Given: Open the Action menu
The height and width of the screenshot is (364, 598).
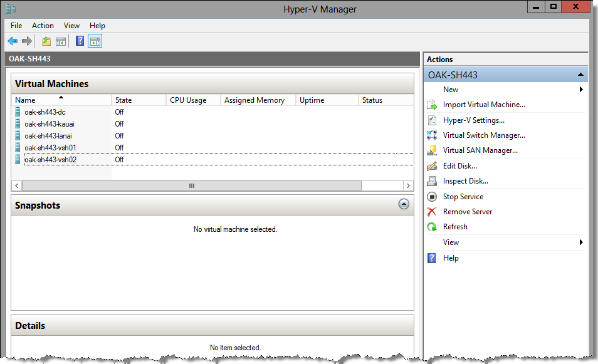Looking at the screenshot, I should click(x=43, y=26).
